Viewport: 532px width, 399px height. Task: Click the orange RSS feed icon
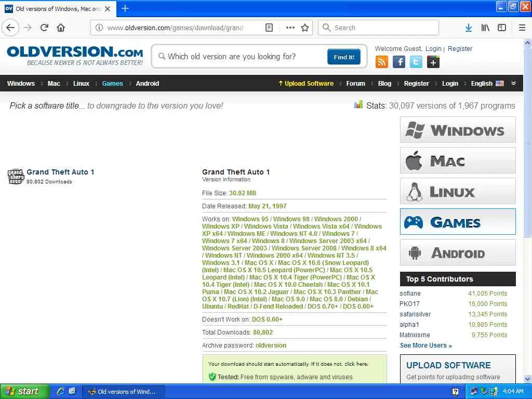(x=382, y=62)
